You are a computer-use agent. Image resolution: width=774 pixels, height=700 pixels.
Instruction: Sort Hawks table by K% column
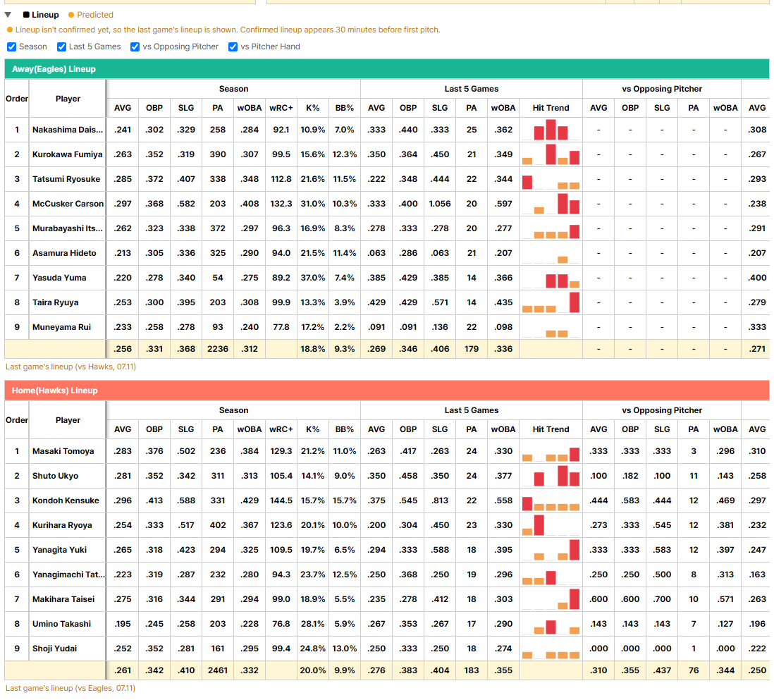point(312,429)
